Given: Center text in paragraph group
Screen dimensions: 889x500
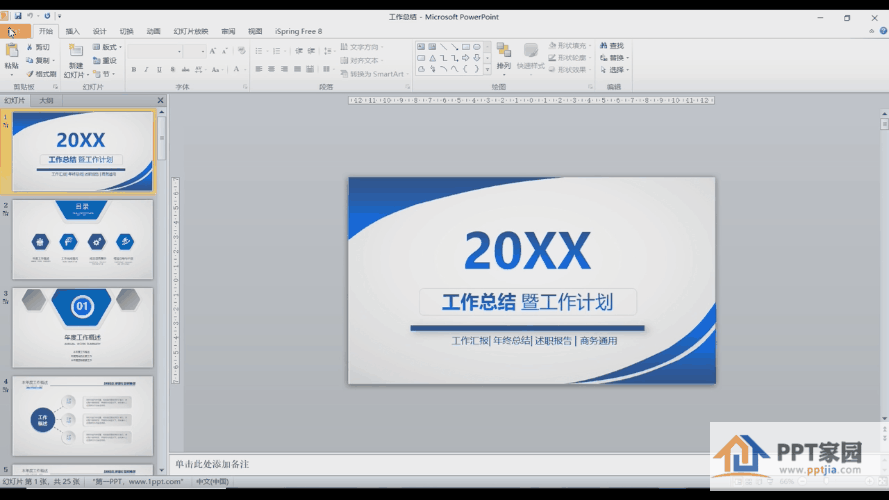Looking at the screenshot, I should click(x=272, y=69).
